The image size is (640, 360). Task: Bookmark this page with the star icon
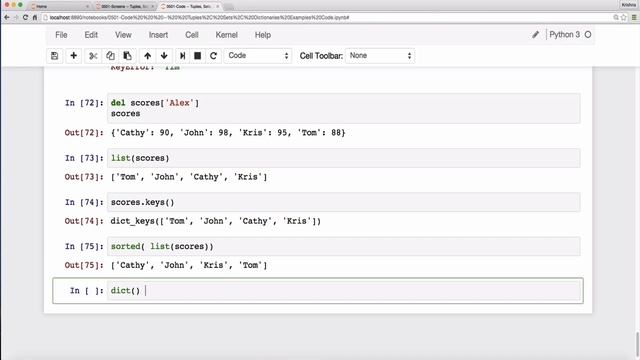click(x=624, y=18)
